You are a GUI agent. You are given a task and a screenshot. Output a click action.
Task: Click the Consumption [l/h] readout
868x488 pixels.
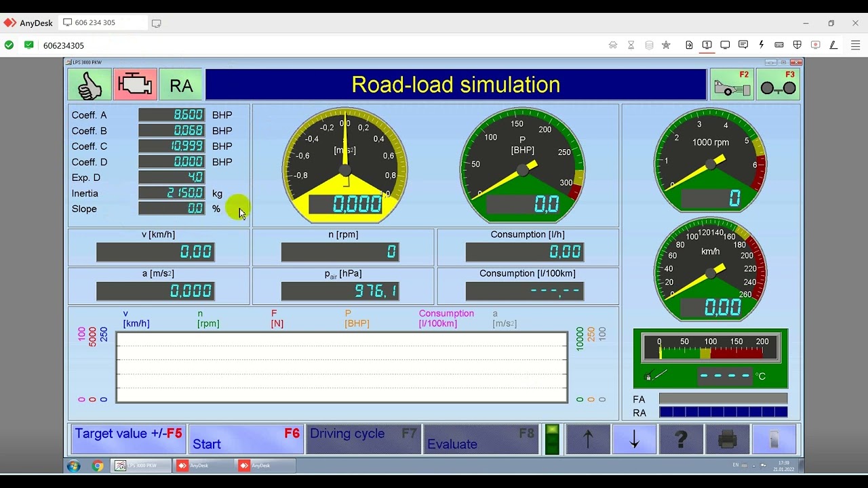point(524,252)
